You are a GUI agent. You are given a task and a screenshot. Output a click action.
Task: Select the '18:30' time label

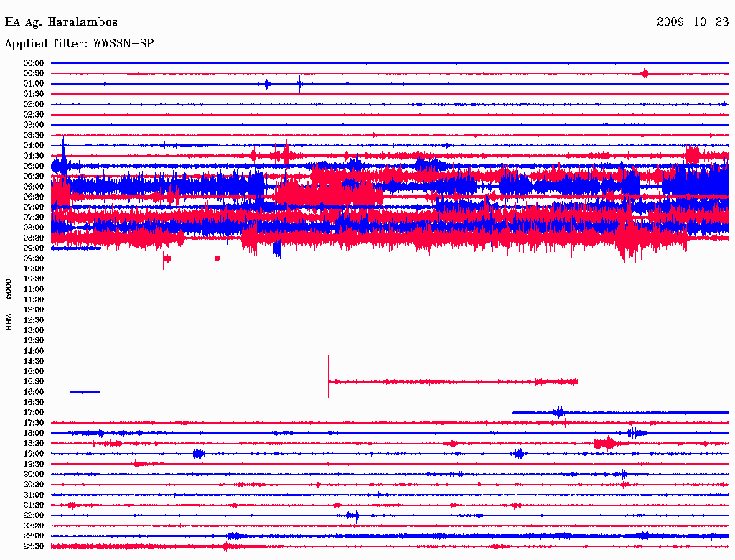point(34,443)
